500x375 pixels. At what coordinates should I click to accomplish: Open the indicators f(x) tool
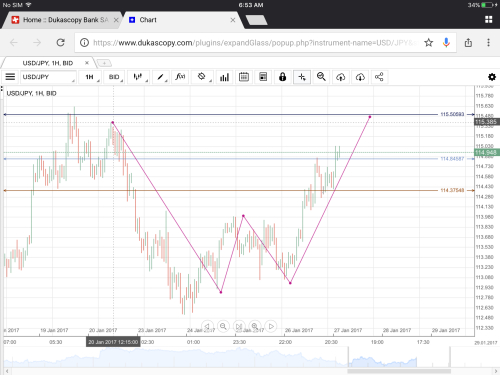[180, 77]
